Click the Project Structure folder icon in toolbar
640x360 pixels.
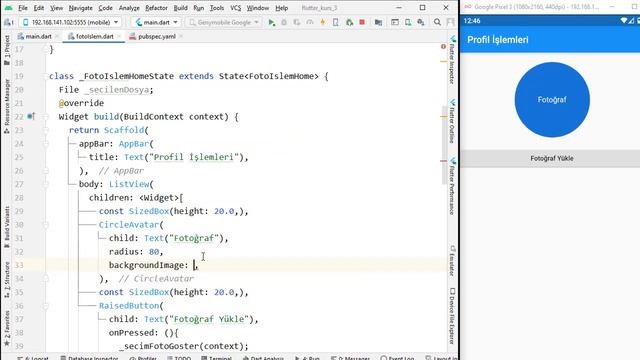(x=378, y=22)
